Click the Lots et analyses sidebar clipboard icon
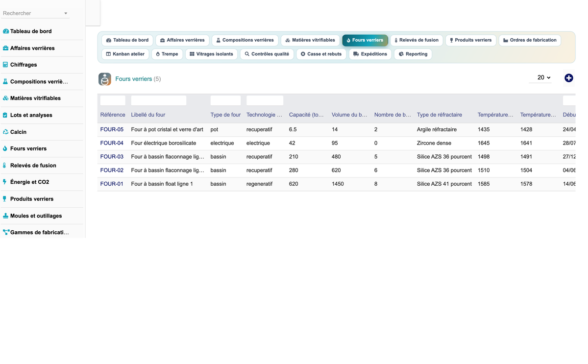 coord(5,115)
